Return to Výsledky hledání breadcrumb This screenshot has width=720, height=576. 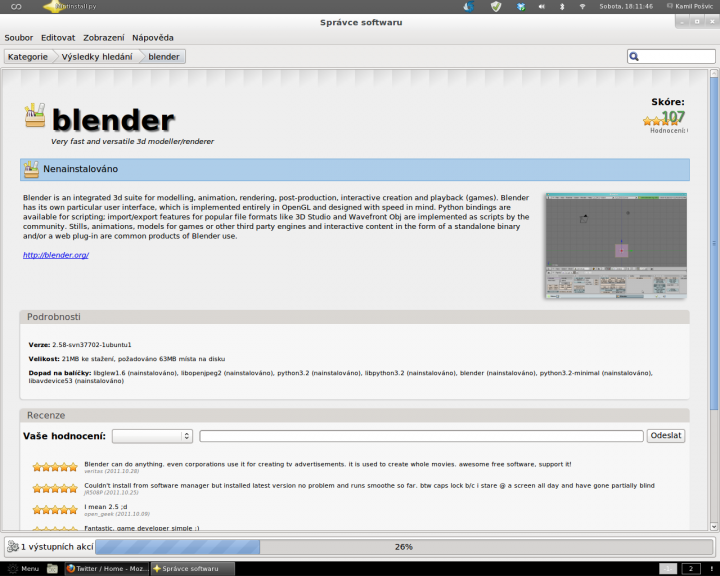click(97, 56)
